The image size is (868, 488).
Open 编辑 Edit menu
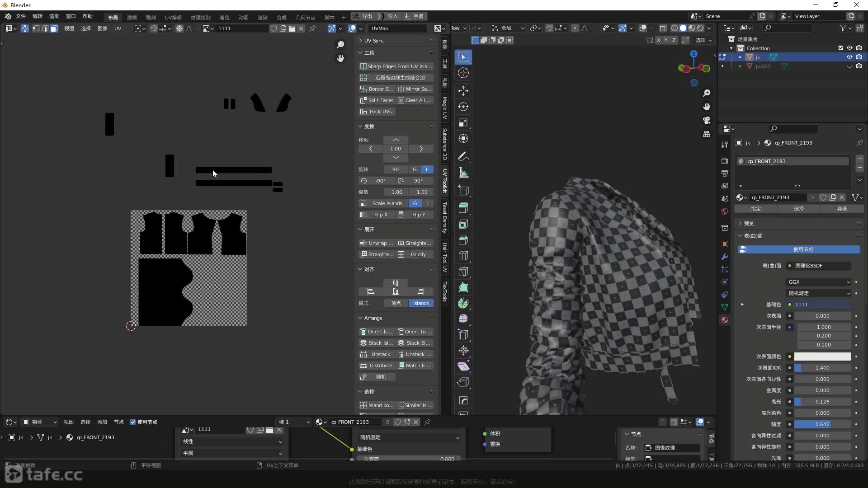[38, 16]
